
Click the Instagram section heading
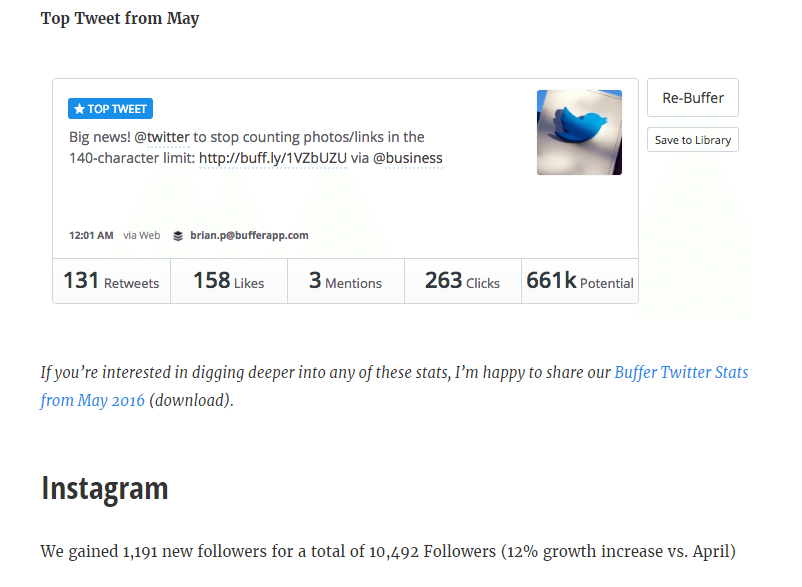click(x=104, y=488)
